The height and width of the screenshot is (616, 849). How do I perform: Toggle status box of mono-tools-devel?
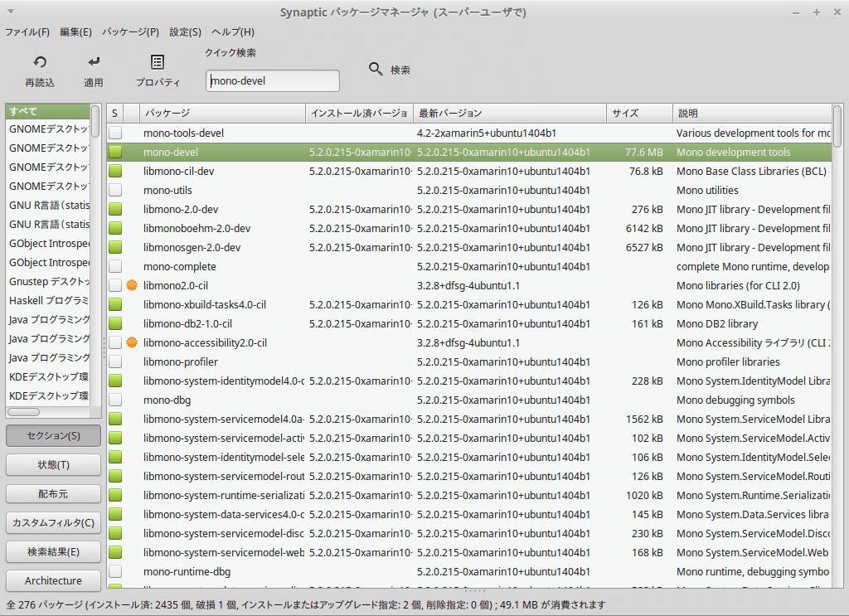[x=114, y=133]
